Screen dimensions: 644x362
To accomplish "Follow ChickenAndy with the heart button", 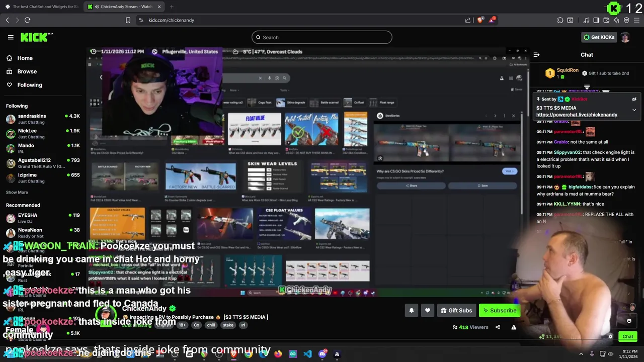I will (428, 311).
